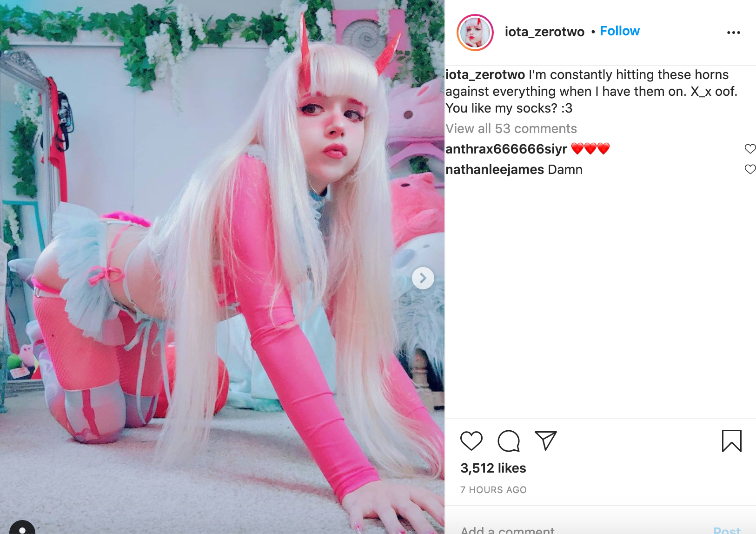Save the post with the bookmark icon
Screen dimensions: 756x534
[732, 441]
